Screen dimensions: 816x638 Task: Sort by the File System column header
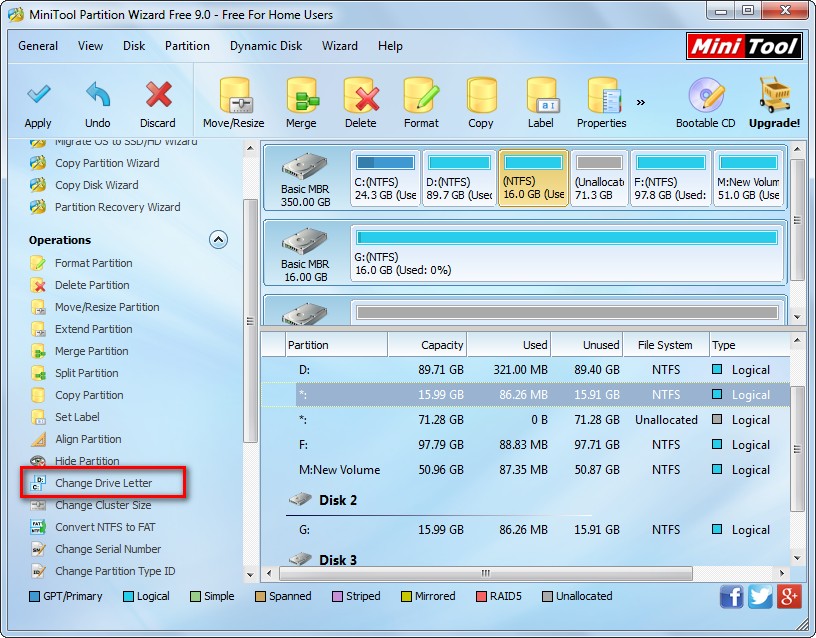666,345
